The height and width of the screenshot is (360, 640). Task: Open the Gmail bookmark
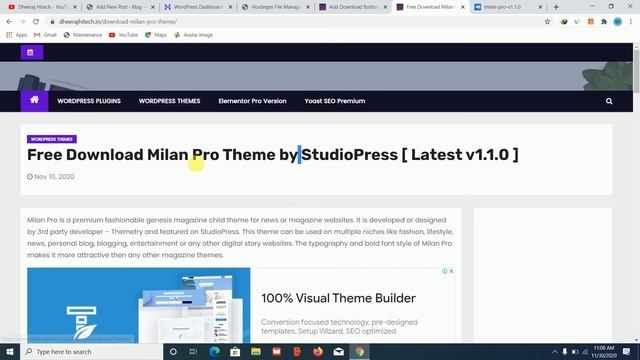tap(45, 35)
